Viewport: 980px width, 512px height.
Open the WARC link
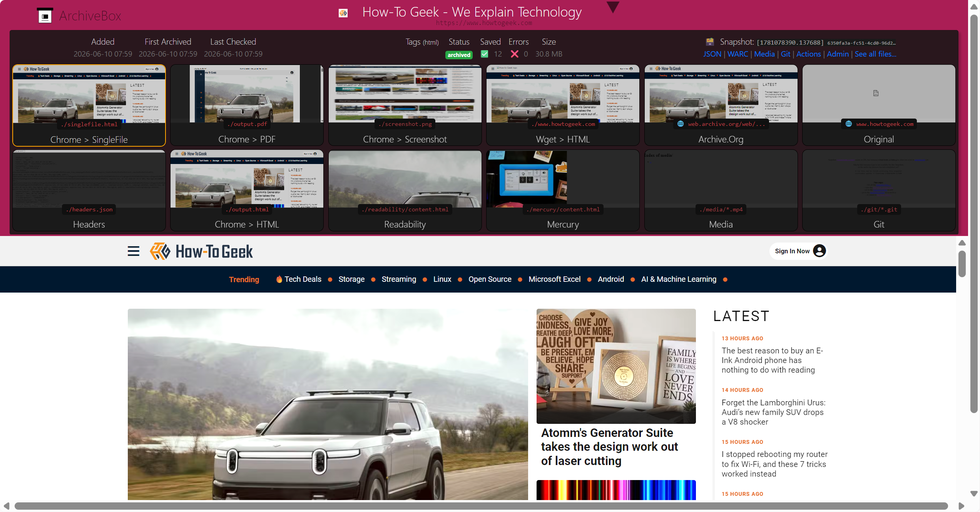(738, 54)
